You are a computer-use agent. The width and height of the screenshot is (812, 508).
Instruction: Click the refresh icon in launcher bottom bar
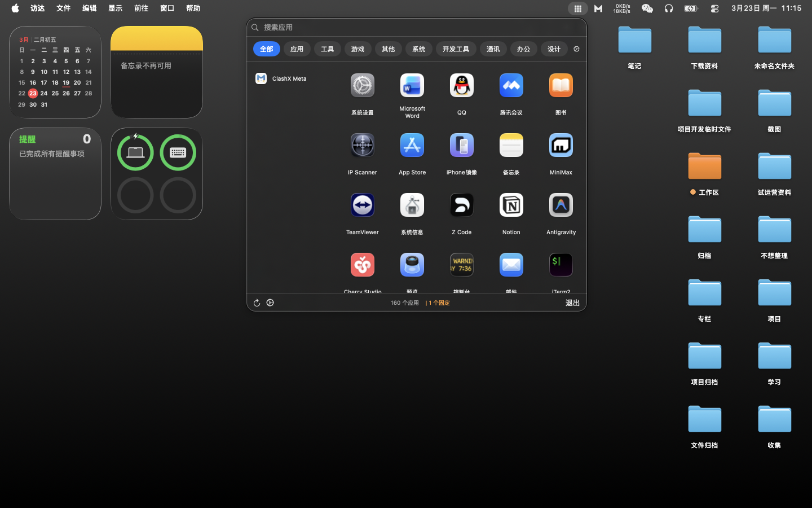tap(257, 303)
